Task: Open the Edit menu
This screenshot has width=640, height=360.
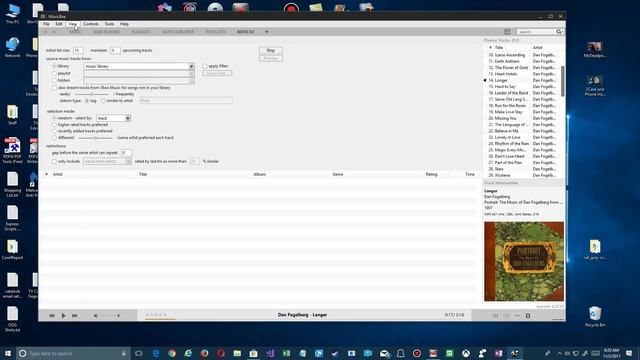Action: (x=59, y=24)
